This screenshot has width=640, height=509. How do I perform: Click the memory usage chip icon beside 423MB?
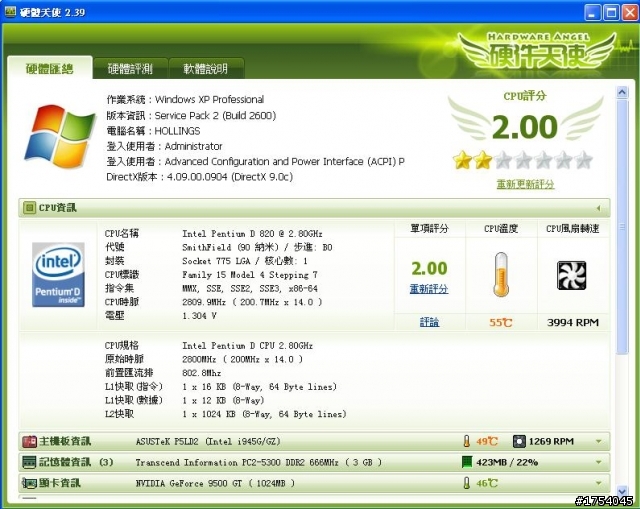[467, 462]
